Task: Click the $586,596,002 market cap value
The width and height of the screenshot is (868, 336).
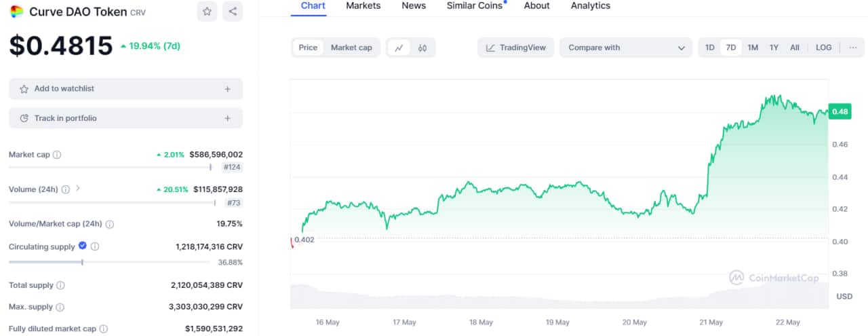Action: pos(216,155)
